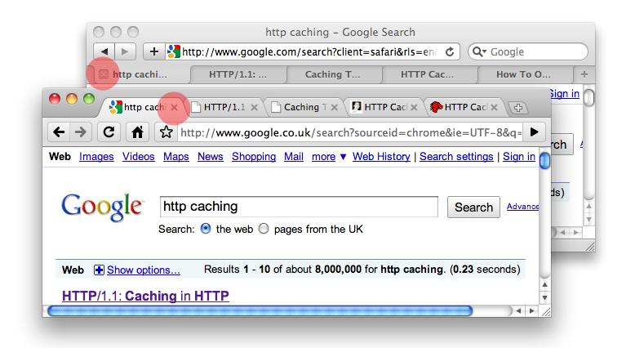Click the Google Search button
This screenshot has width=644, height=348.
(473, 207)
